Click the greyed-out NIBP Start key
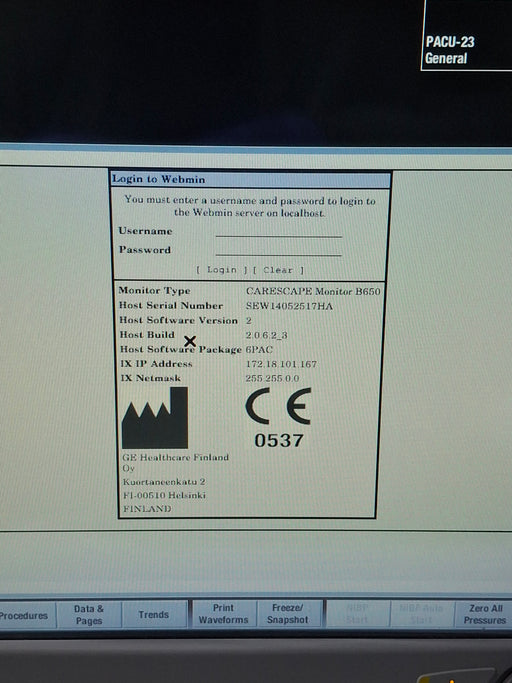The image size is (512, 683). pyautogui.click(x=357, y=614)
